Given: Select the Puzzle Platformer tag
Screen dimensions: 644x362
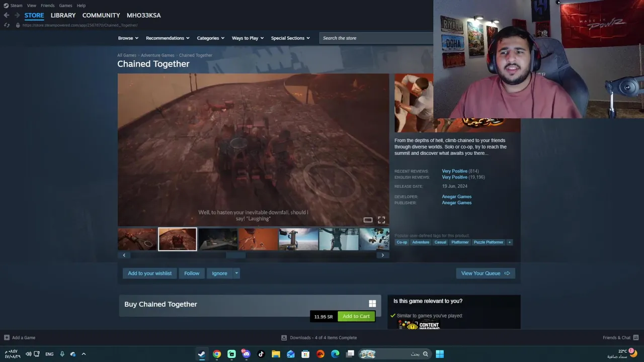Looking at the screenshot, I should (489, 242).
